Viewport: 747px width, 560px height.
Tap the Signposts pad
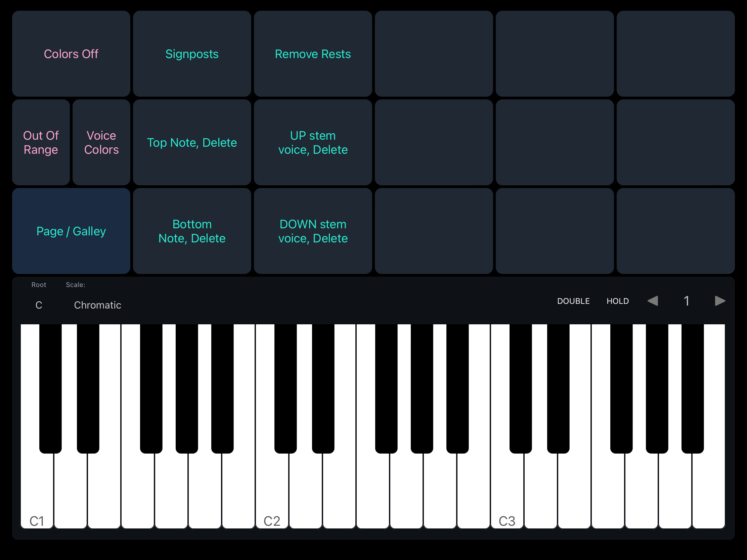coord(192,54)
